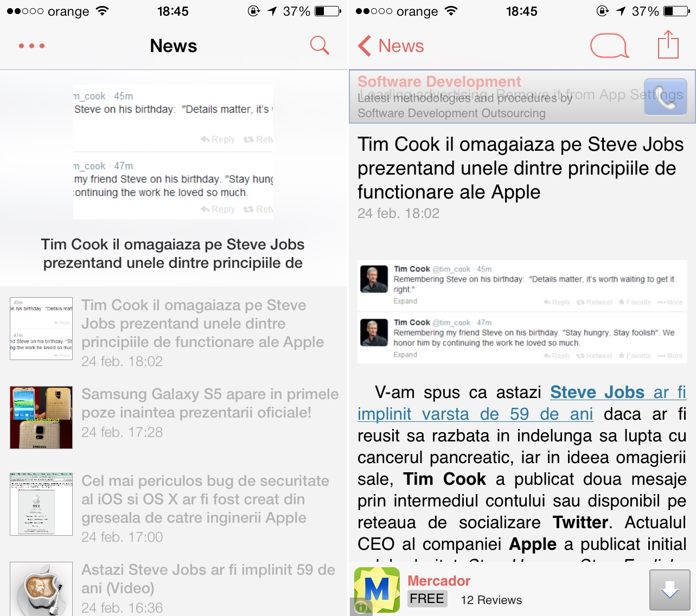Tap the Mercador ad title

[439, 581]
